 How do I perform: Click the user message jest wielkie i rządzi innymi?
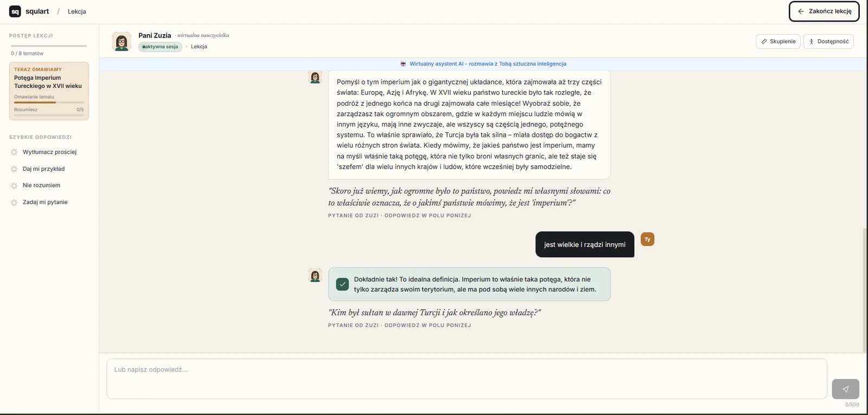[585, 245]
